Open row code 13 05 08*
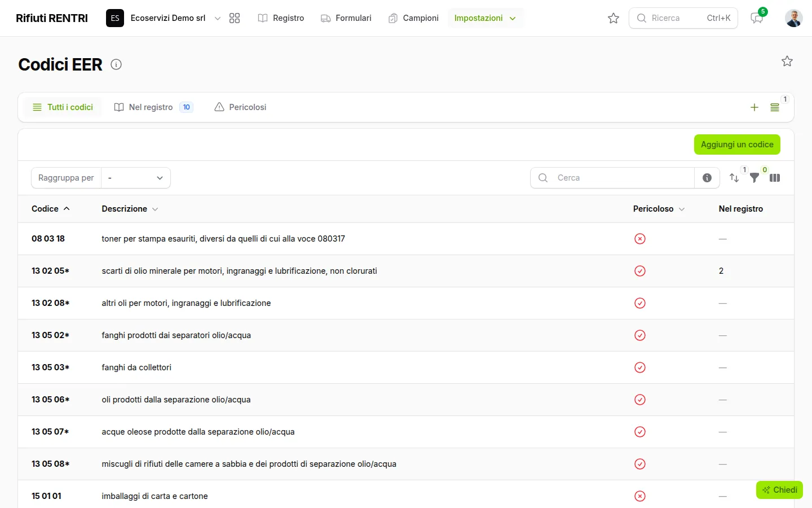812x508 pixels. (x=50, y=464)
